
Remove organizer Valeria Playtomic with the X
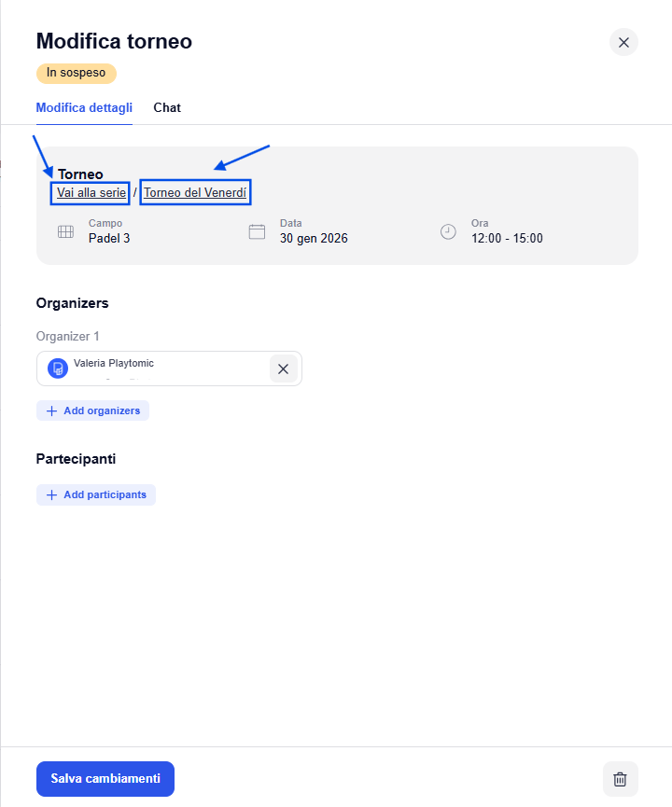[283, 369]
